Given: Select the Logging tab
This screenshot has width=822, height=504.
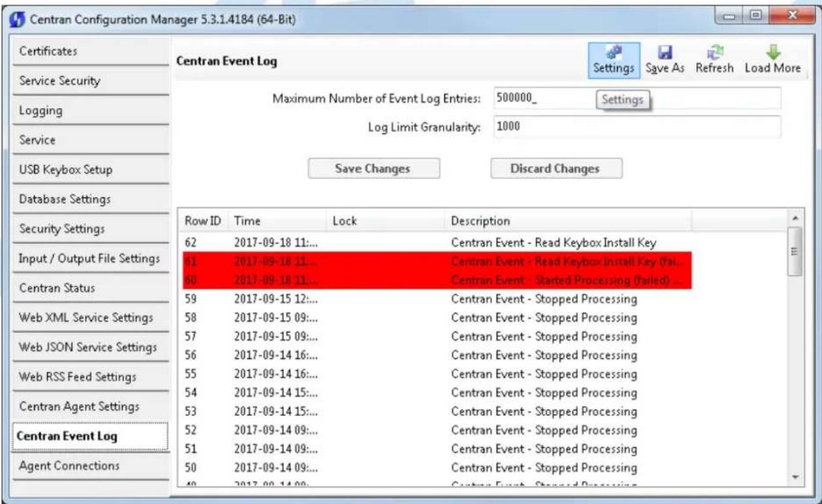Looking at the screenshot, I should 90,111.
